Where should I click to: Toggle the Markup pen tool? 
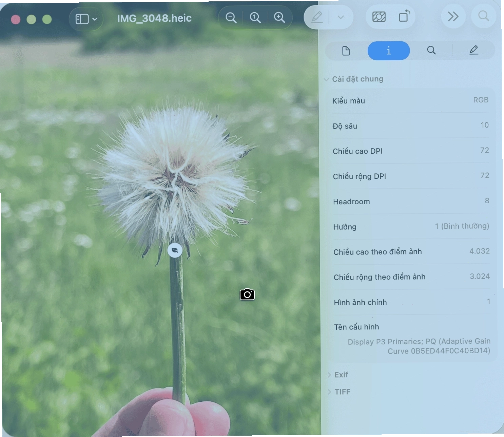tap(317, 17)
